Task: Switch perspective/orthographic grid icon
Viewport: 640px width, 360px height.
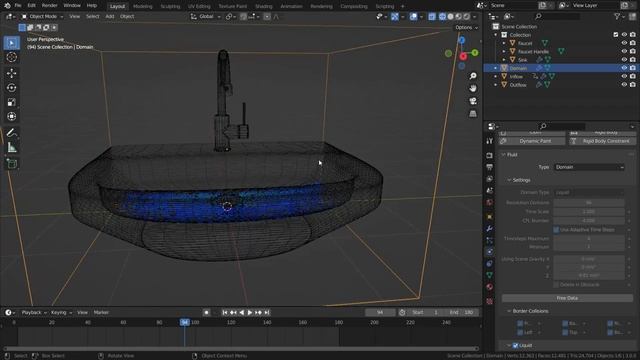Action: coord(473,114)
